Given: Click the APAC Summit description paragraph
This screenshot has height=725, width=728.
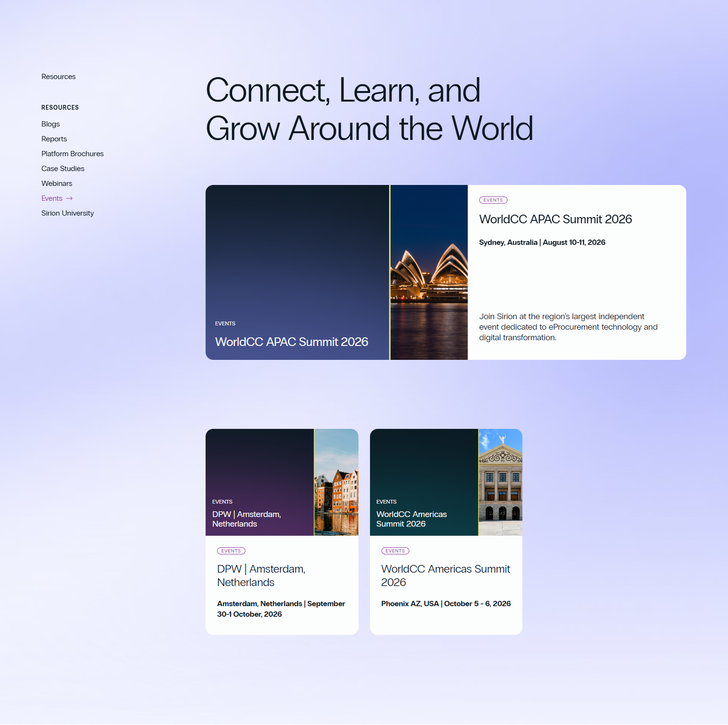Looking at the screenshot, I should click(x=568, y=327).
